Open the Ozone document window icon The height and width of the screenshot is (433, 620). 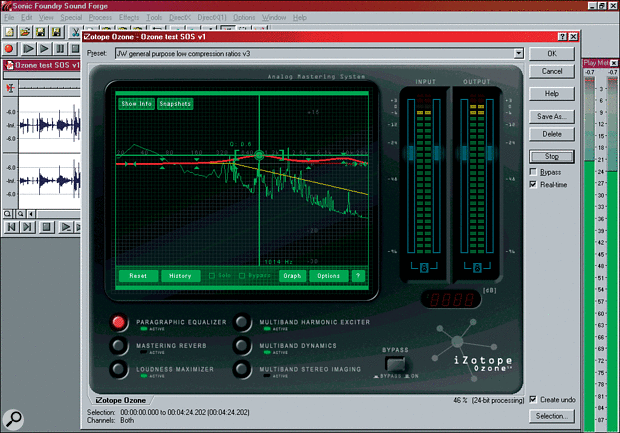tap(9, 65)
